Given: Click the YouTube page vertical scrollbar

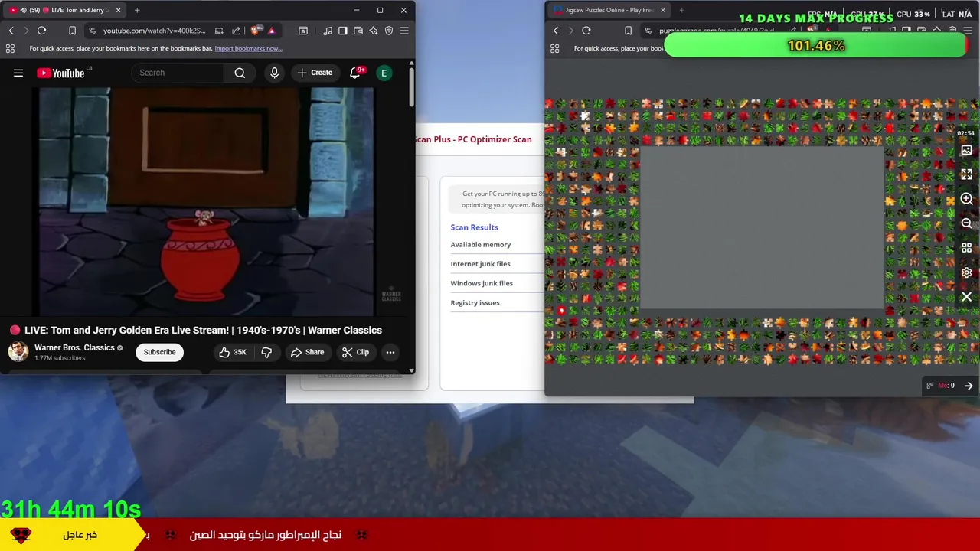Looking at the screenshot, I should point(412,87).
